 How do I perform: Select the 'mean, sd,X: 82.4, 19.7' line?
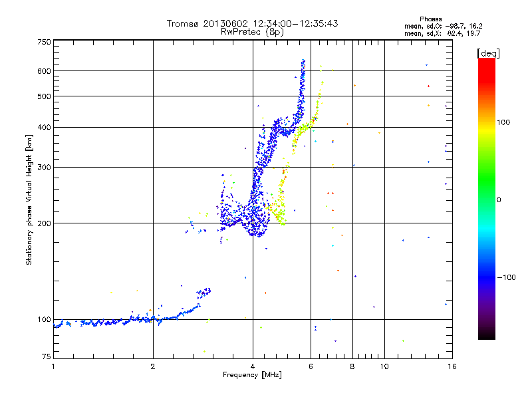pyautogui.click(x=442, y=33)
